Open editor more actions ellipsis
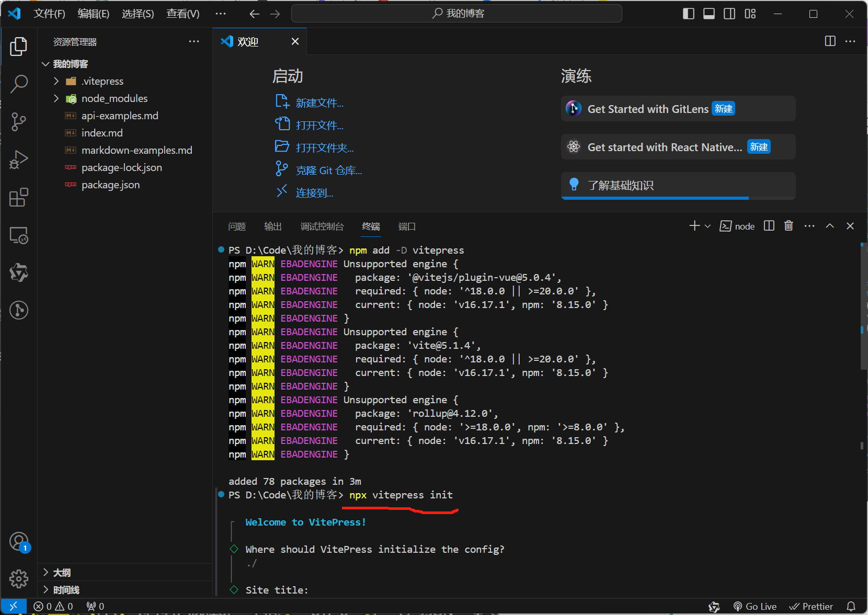Screen dimensions: 868x615 coord(851,41)
